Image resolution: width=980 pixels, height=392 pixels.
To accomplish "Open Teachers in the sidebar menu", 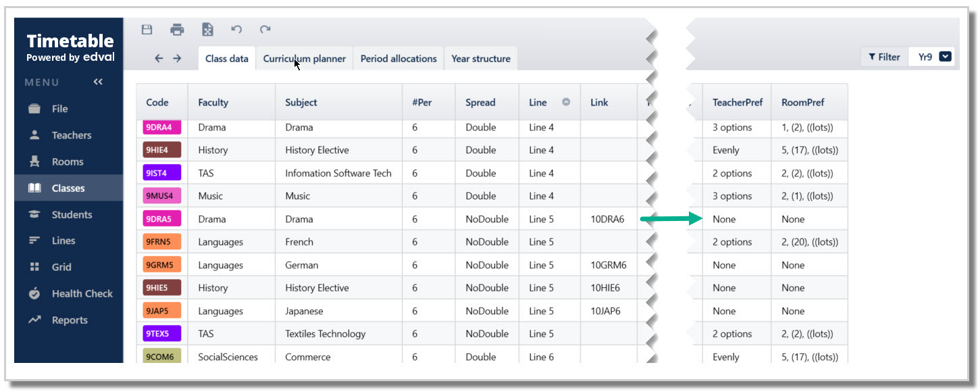I will coord(71,135).
